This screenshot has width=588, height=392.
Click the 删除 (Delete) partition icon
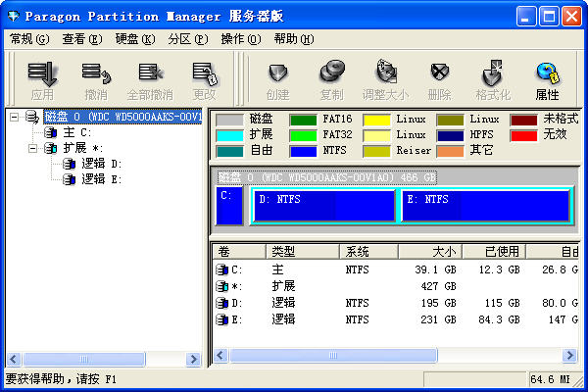(440, 72)
